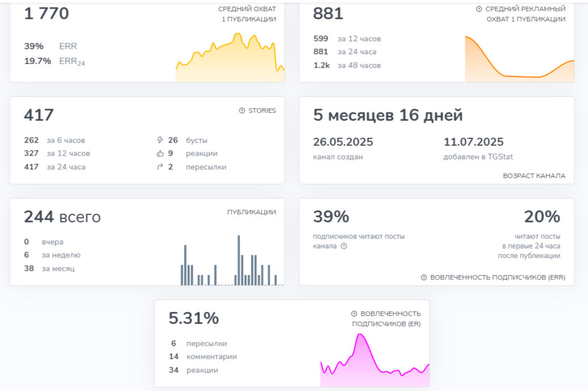Click help icon after 'читают посты канала'
The height and width of the screenshot is (391, 588).
(344, 246)
